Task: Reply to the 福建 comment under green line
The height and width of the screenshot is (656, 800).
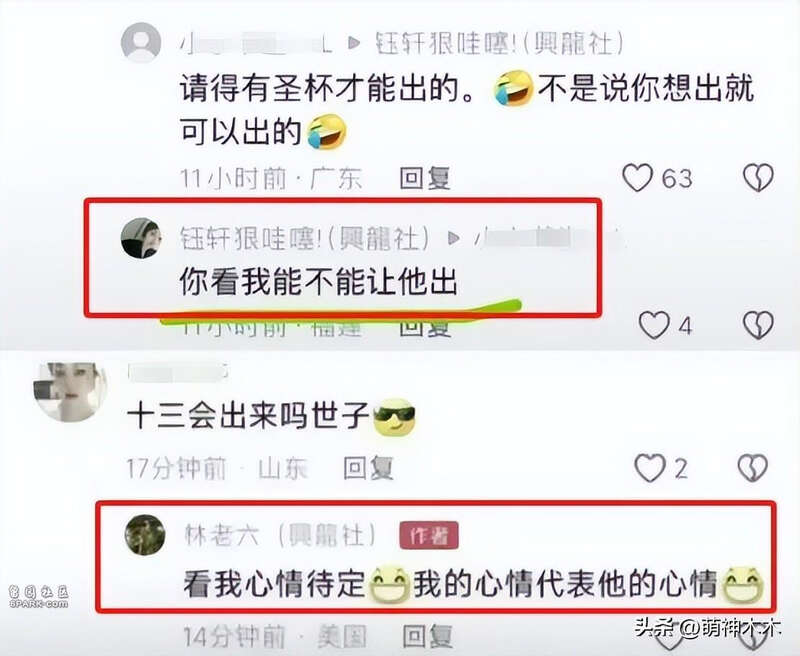Action: 424,326
